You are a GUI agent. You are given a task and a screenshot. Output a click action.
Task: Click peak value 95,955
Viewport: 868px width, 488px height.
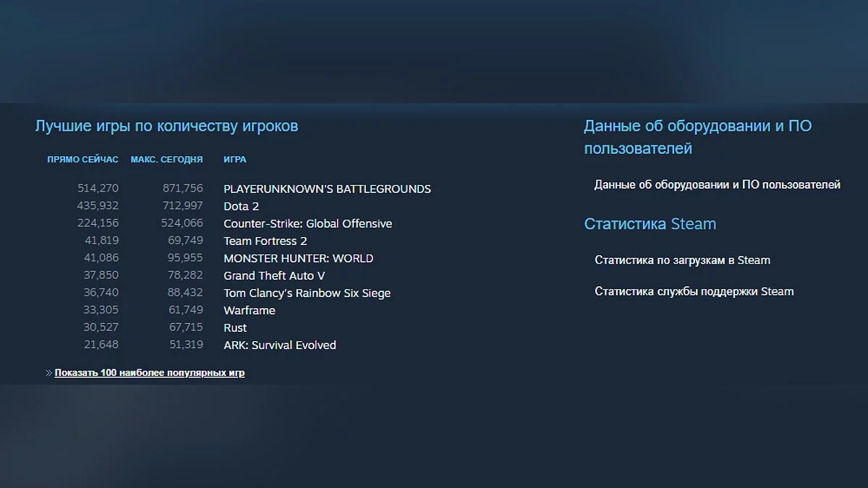[186, 257]
